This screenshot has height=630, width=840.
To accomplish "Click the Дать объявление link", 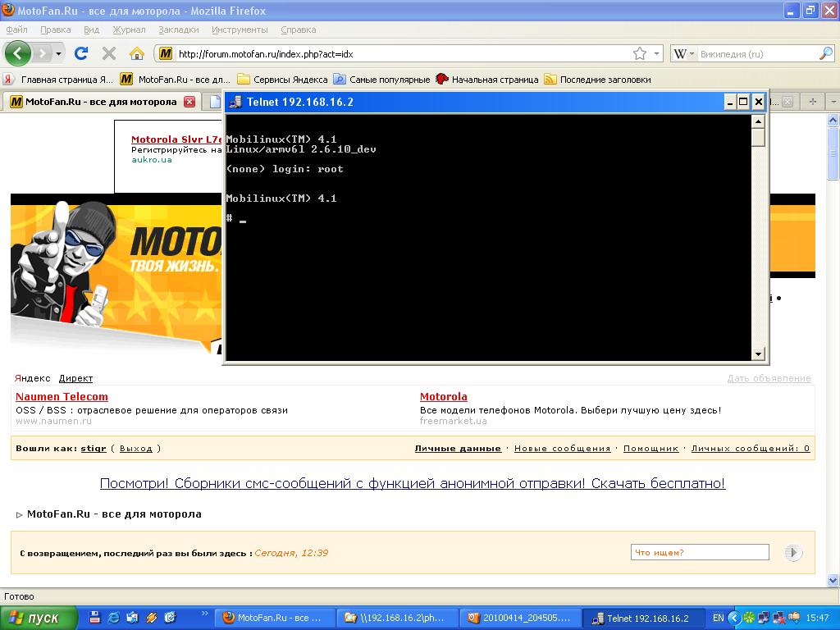I will pyautogui.click(x=769, y=378).
